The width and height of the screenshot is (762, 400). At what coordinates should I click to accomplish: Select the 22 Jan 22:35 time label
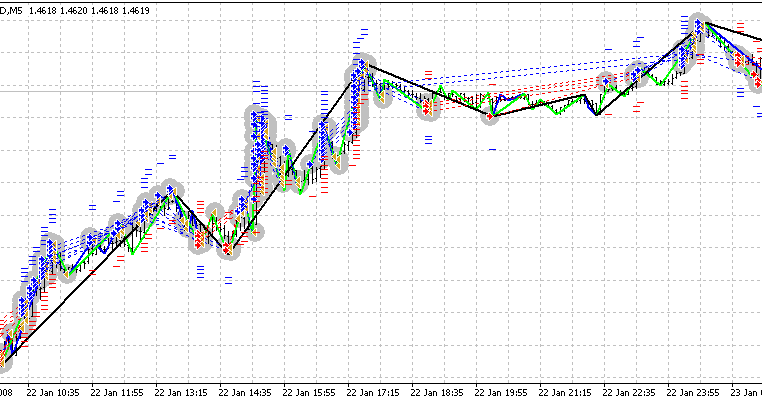(x=629, y=393)
